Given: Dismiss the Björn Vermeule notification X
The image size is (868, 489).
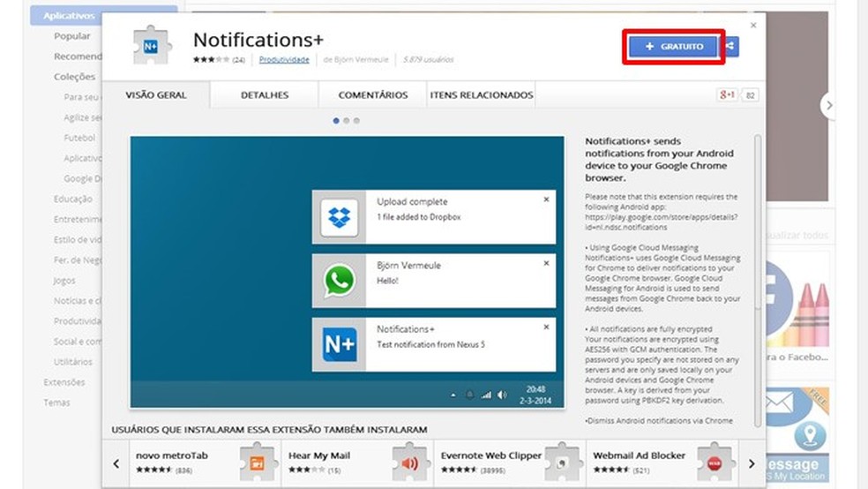Looking at the screenshot, I should [x=546, y=263].
